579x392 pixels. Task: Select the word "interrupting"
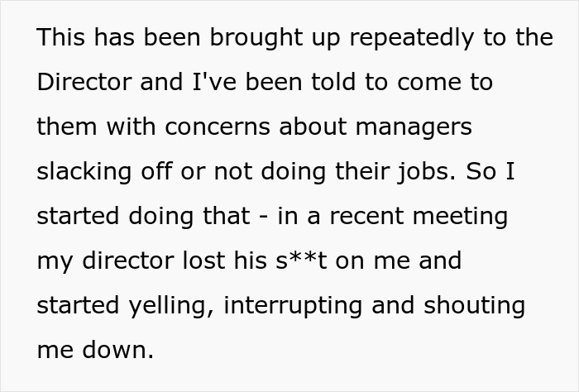pyautogui.click(x=293, y=307)
